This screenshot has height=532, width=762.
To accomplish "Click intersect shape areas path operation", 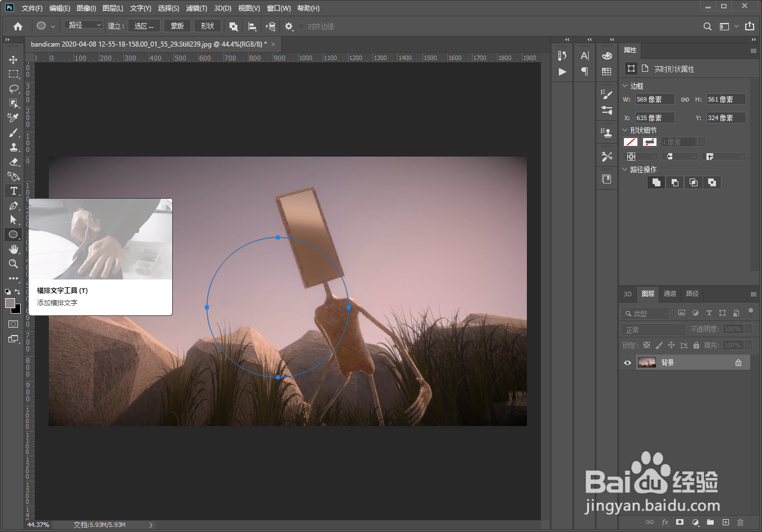I will (694, 182).
